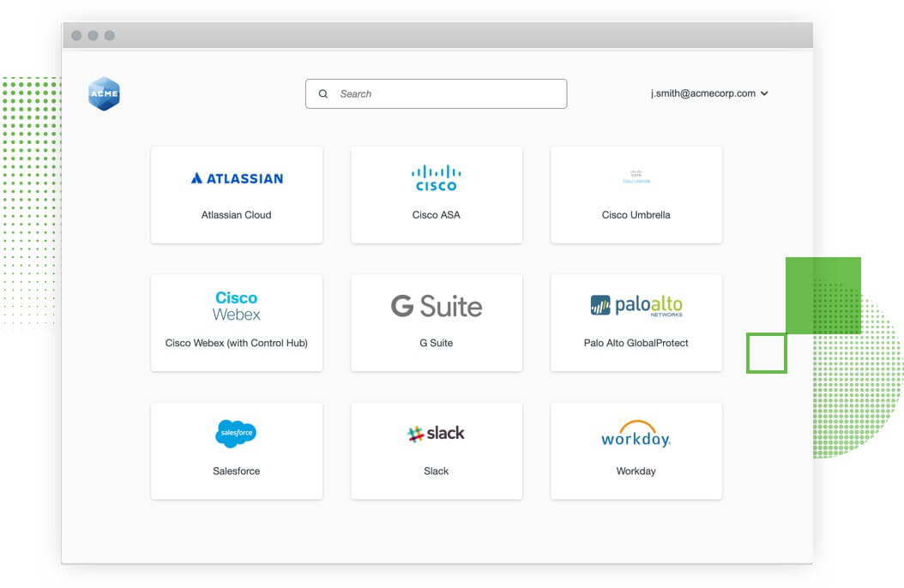Image resolution: width=904 pixels, height=588 pixels.
Task: Click the Slack logo
Action: pyautogui.click(x=436, y=434)
